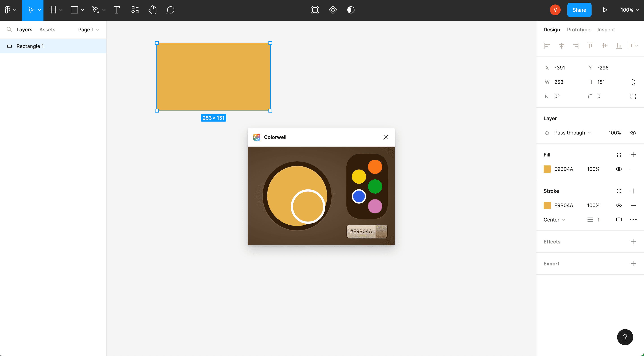Toggle constrain proportions for width and height
Viewport: 644px width, 356px height.
[x=633, y=82]
